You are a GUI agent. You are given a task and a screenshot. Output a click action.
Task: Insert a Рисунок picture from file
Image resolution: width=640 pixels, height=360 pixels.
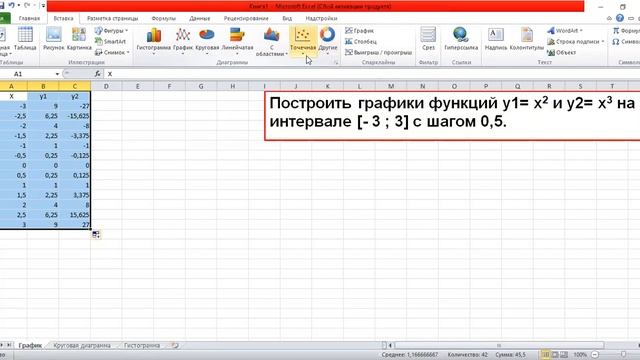click(x=53, y=39)
